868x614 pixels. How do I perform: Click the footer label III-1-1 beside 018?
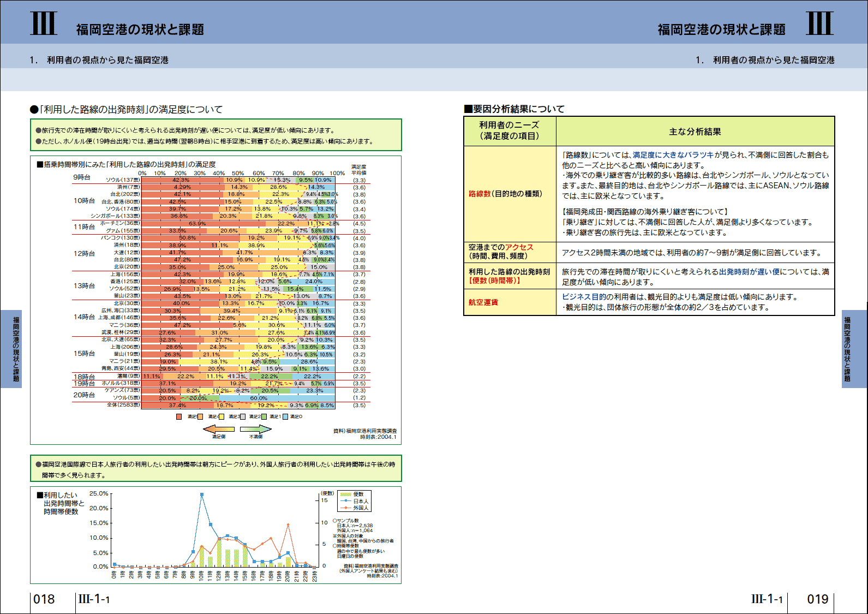pyautogui.click(x=94, y=599)
